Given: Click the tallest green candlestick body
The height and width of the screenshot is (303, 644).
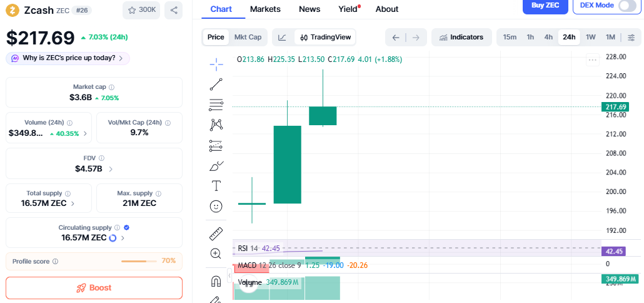Looking at the screenshot, I should click(288, 165).
